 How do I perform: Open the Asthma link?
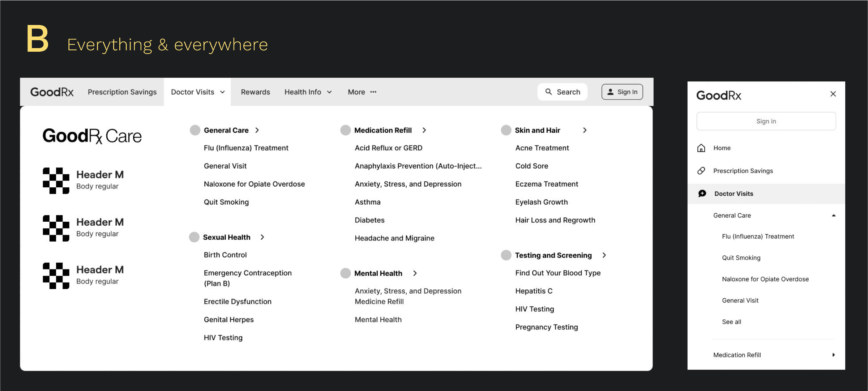point(368,202)
